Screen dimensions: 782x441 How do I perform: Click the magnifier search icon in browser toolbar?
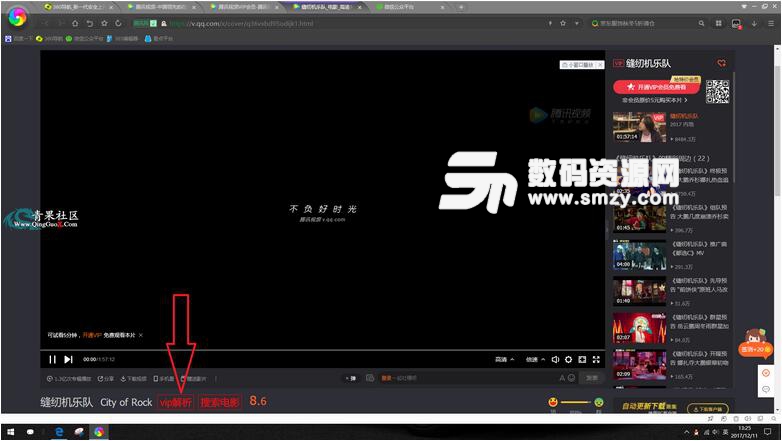[702, 23]
